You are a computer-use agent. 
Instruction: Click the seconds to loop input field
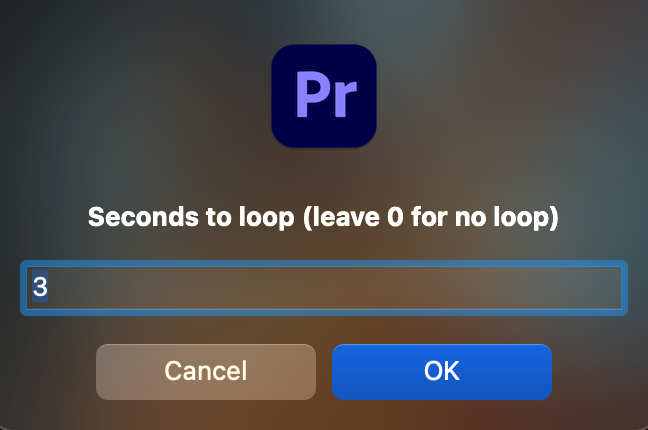tap(324, 288)
